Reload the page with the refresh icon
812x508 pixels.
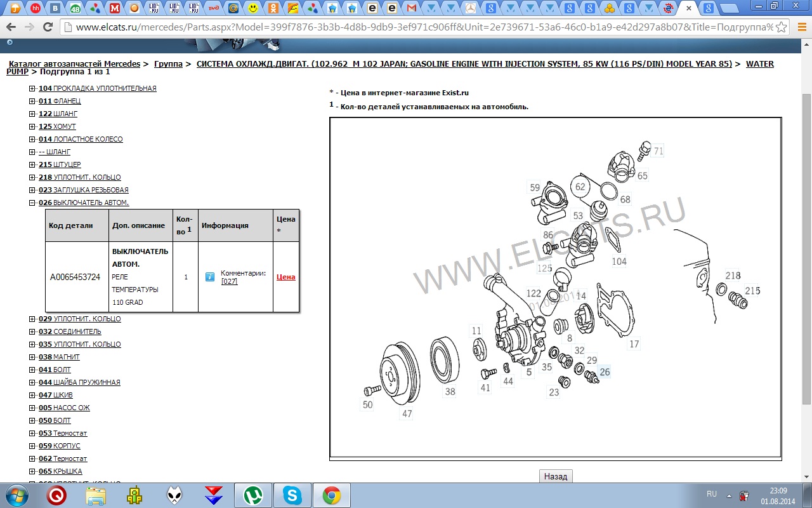click(x=48, y=27)
